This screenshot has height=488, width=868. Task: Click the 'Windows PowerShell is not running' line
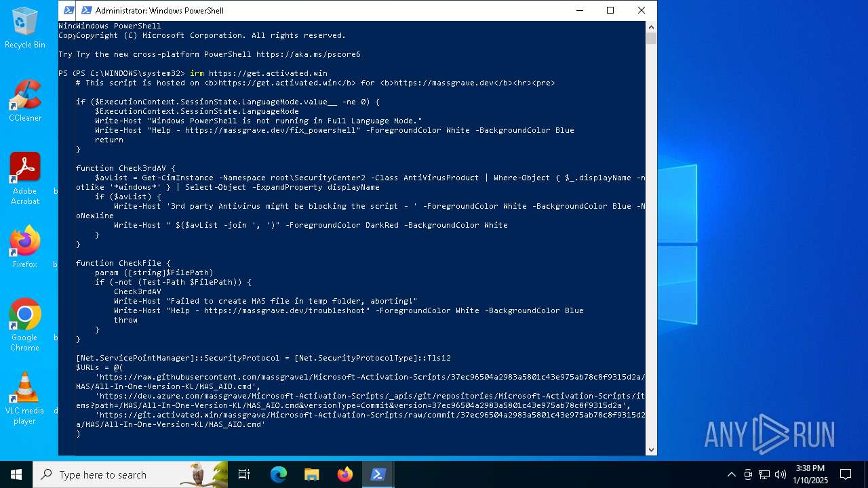258,121
